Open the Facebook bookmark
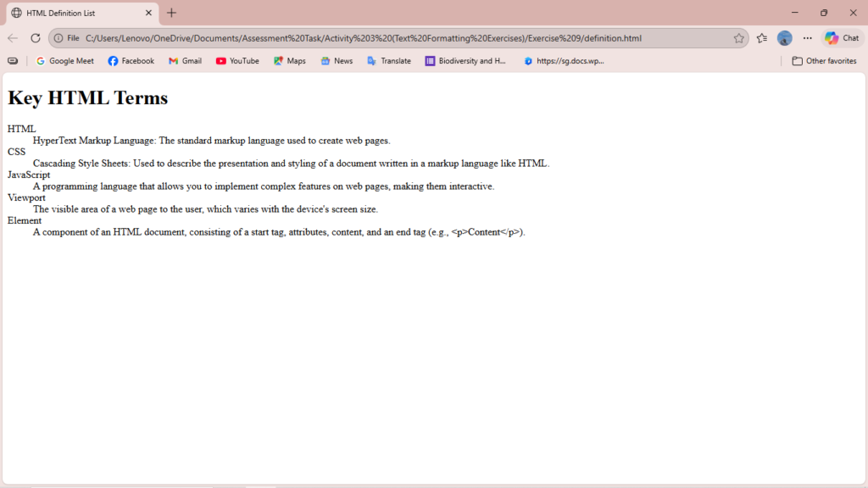The height and width of the screenshot is (488, 868). (131, 61)
